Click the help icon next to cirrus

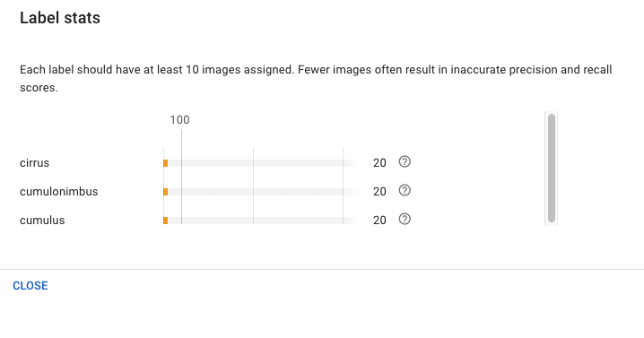click(x=405, y=161)
